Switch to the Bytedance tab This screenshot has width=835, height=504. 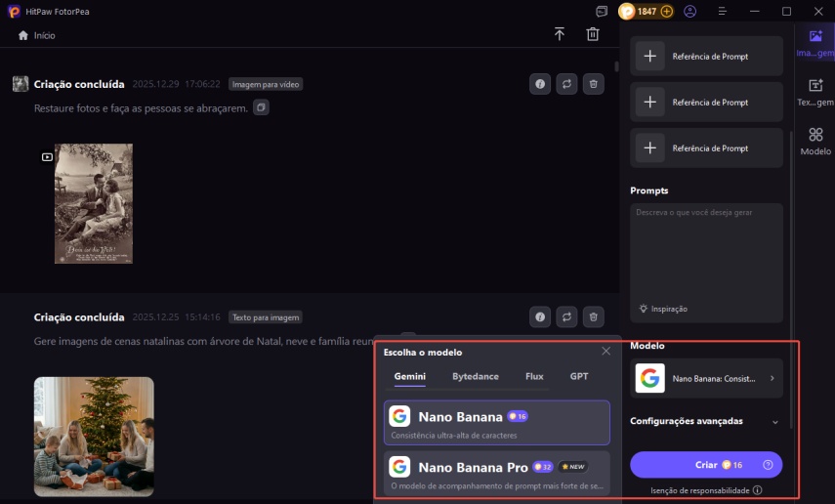pyautogui.click(x=476, y=376)
